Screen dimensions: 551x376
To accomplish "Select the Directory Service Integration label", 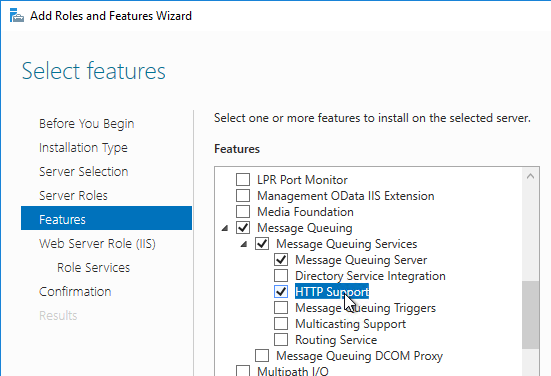I will [x=370, y=276].
